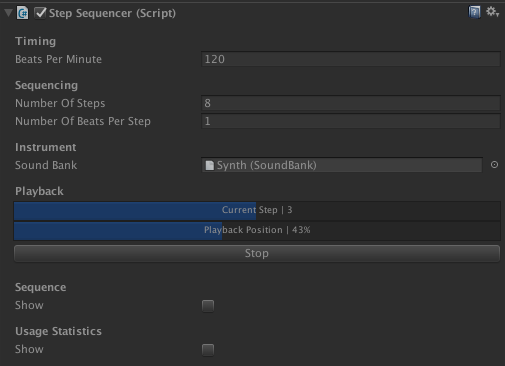Click the Beats Per Minute label
The image size is (505, 366).
58,59
